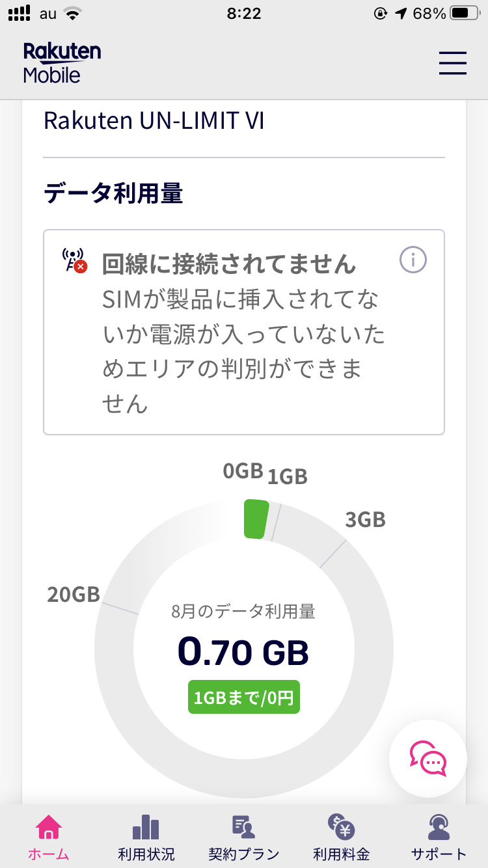Tap the contract plan document icon
The image size is (488, 868).
pyautogui.click(x=243, y=826)
